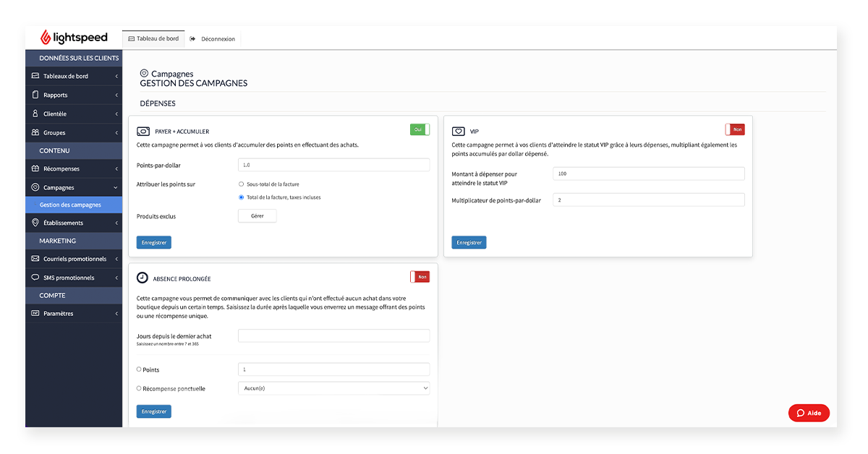
Task: Enable the VIP campaign toggle
Action: click(735, 129)
